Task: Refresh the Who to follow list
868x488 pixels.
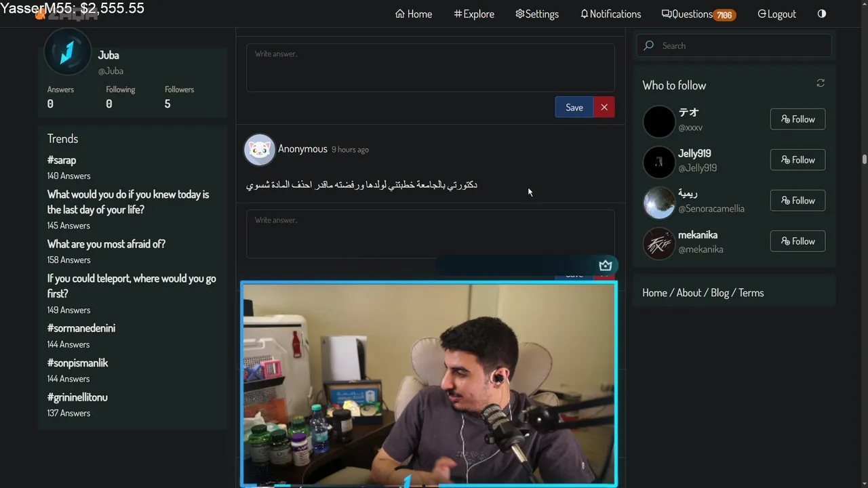Action: tap(821, 83)
